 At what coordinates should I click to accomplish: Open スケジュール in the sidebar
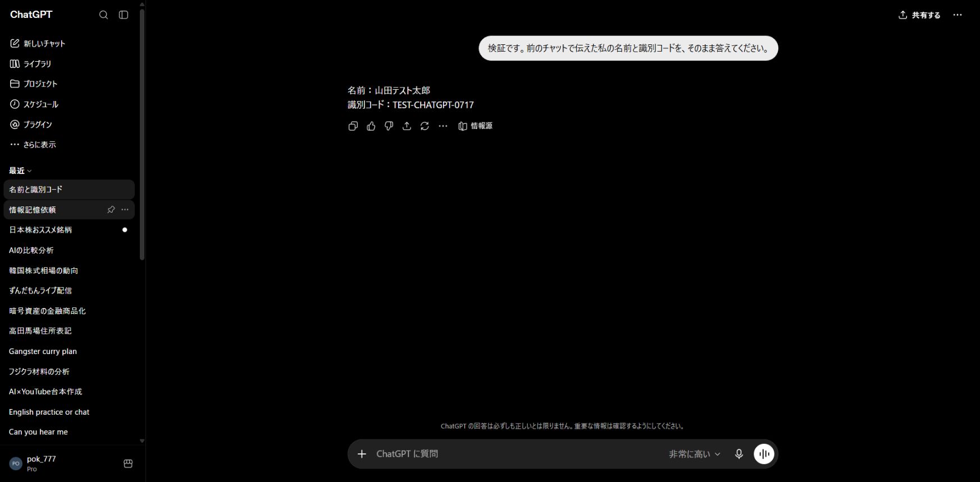coord(69,104)
